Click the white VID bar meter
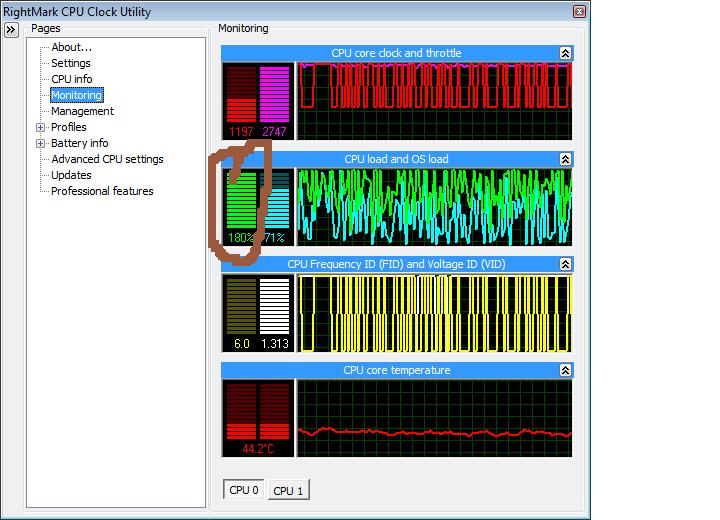 [275, 306]
